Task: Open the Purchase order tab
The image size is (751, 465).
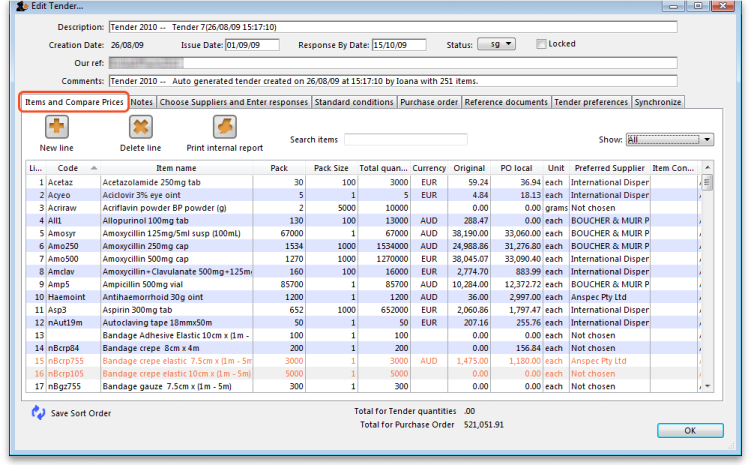Action: coord(429,102)
